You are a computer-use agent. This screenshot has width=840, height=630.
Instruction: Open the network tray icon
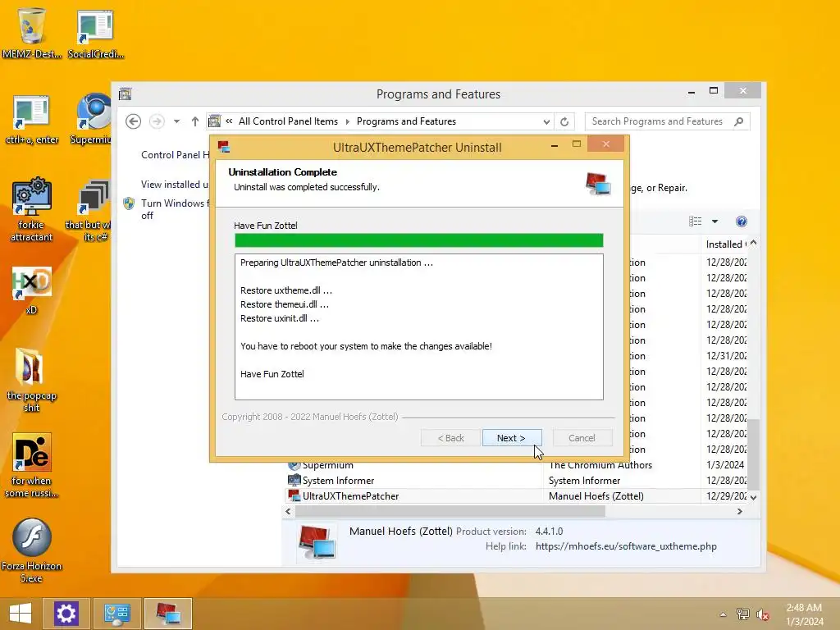[742, 614]
